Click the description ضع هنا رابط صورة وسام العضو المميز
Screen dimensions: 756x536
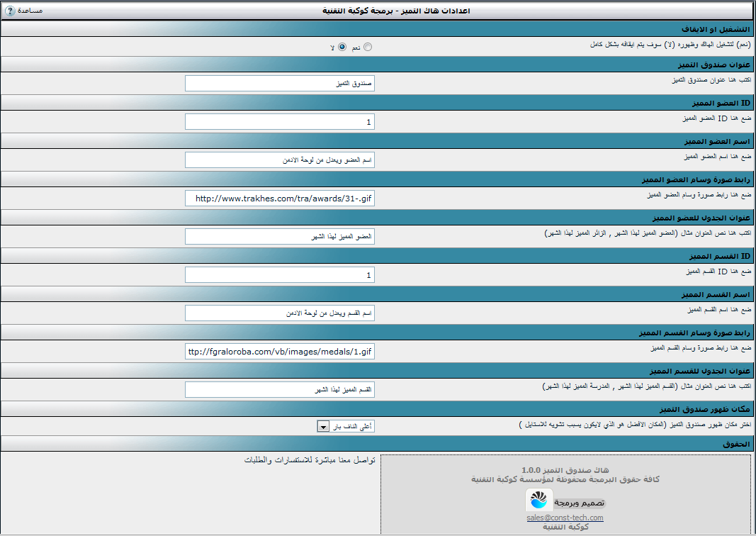pyautogui.click(x=699, y=195)
